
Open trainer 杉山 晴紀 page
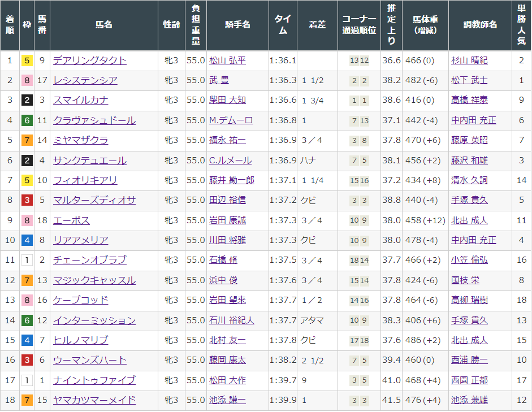point(470,60)
